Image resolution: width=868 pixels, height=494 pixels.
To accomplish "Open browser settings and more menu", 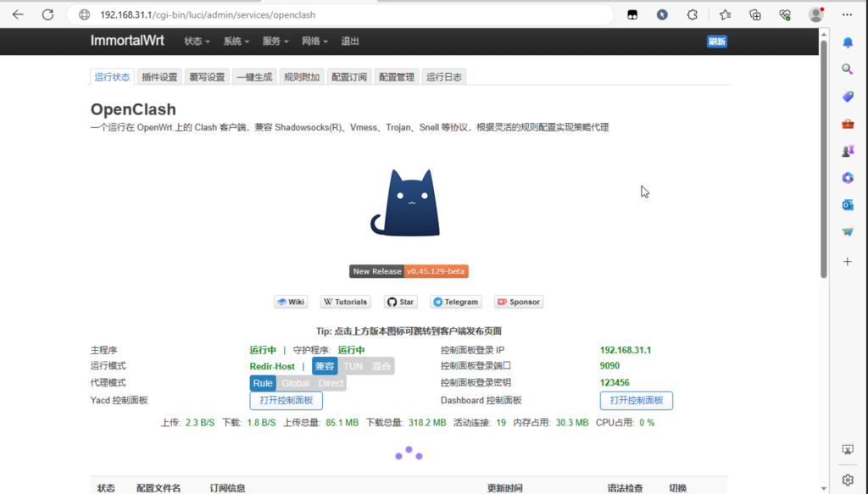I will [x=847, y=15].
